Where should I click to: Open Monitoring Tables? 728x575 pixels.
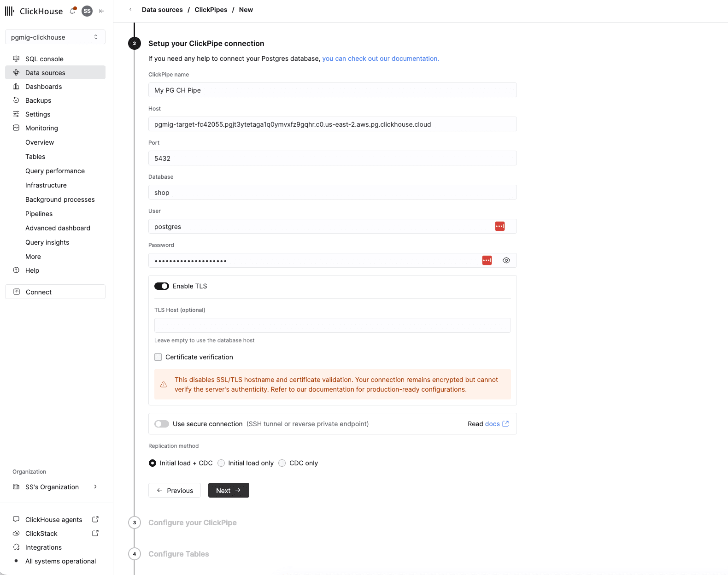[35, 157]
